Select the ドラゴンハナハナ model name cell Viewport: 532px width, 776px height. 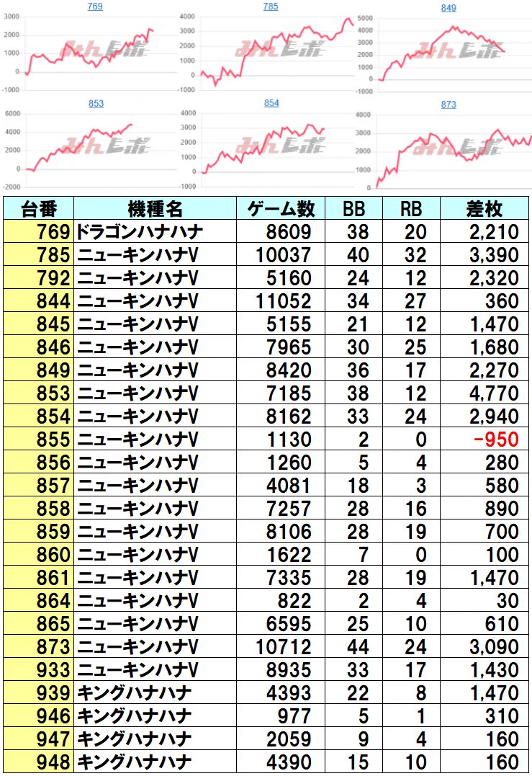tap(155, 231)
